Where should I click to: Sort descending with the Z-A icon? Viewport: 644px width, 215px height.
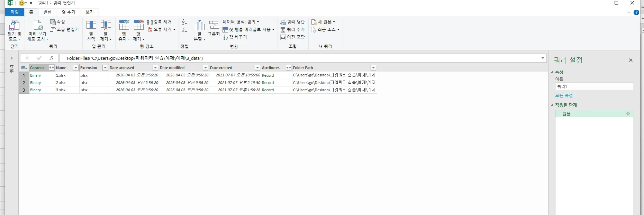click(x=184, y=30)
